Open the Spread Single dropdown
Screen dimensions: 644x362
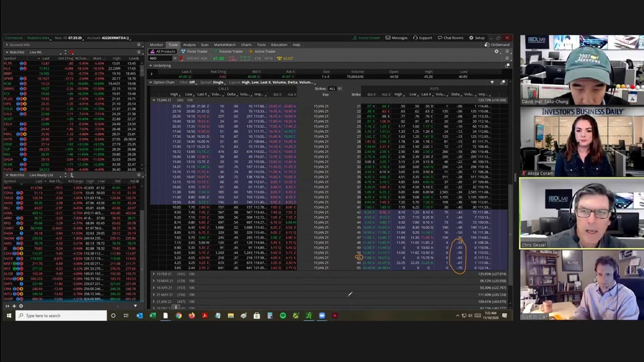(x=212, y=82)
